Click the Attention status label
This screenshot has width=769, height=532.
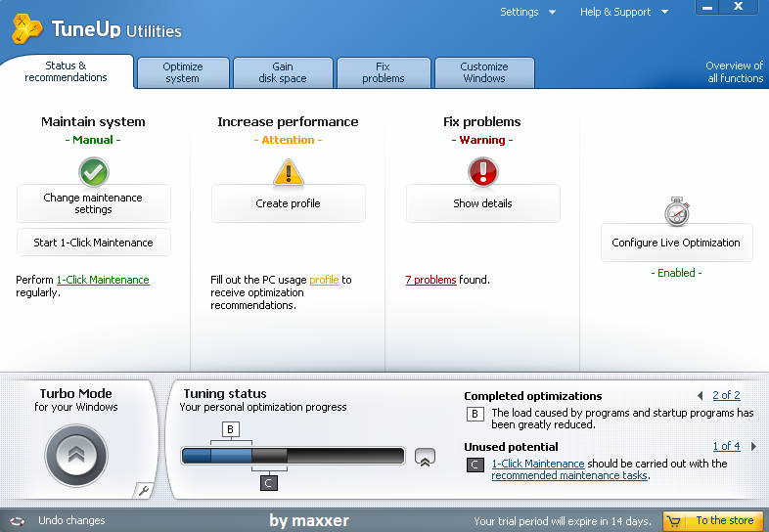(288, 140)
